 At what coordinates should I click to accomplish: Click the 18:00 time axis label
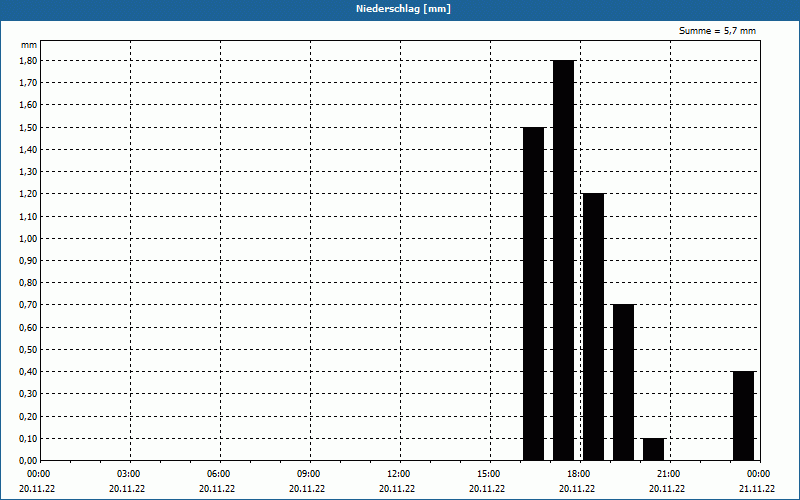point(580,474)
